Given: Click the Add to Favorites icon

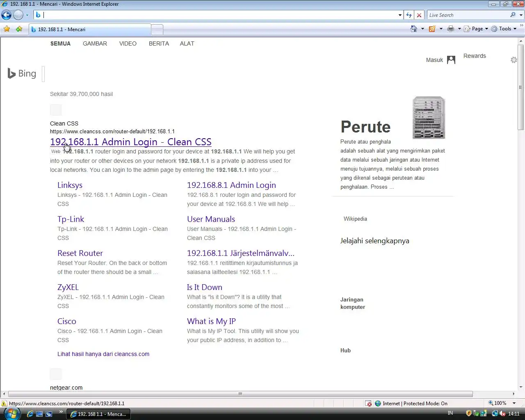Looking at the screenshot, I should (x=19, y=29).
